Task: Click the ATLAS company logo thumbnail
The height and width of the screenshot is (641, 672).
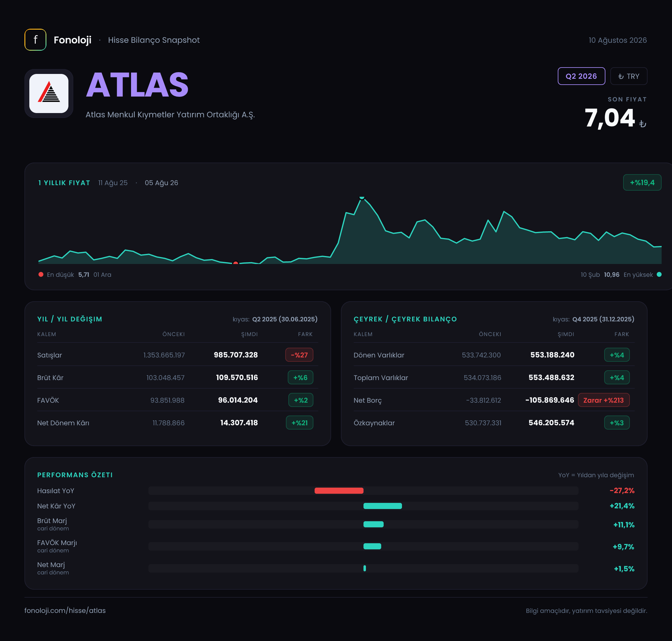Action: pyautogui.click(x=49, y=93)
